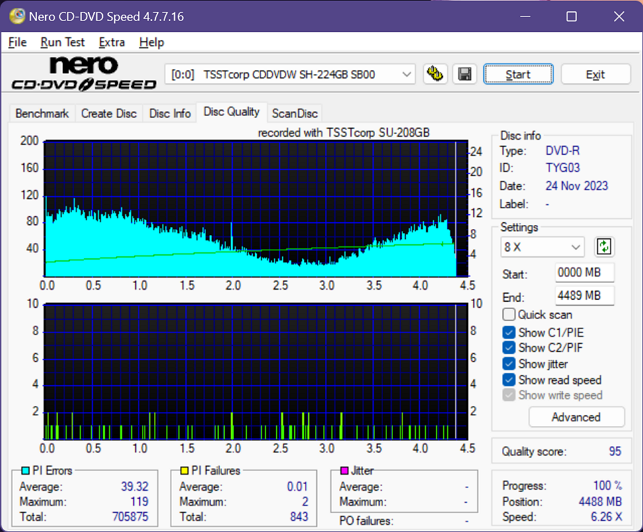Screen dimensions: 643x532
Task: Click PI Errors maximum 119
Action: tap(139, 502)
